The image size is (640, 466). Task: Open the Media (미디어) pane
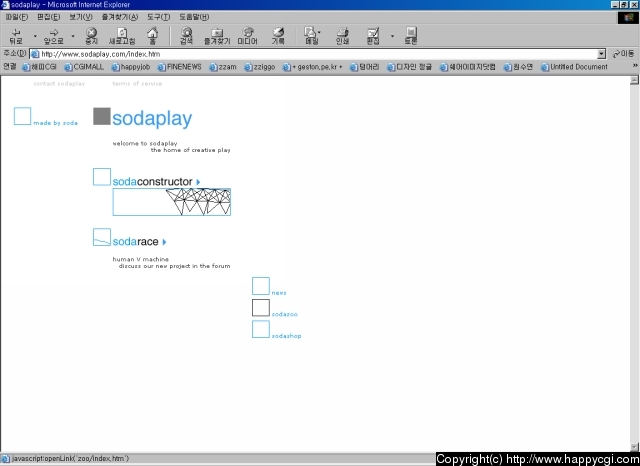point(248,36)
